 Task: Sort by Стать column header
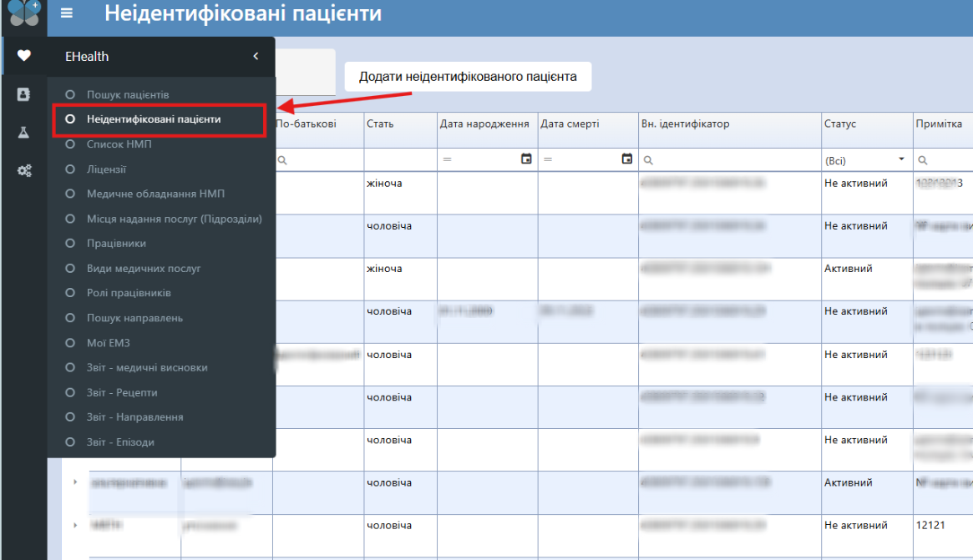tap(380, 124)
